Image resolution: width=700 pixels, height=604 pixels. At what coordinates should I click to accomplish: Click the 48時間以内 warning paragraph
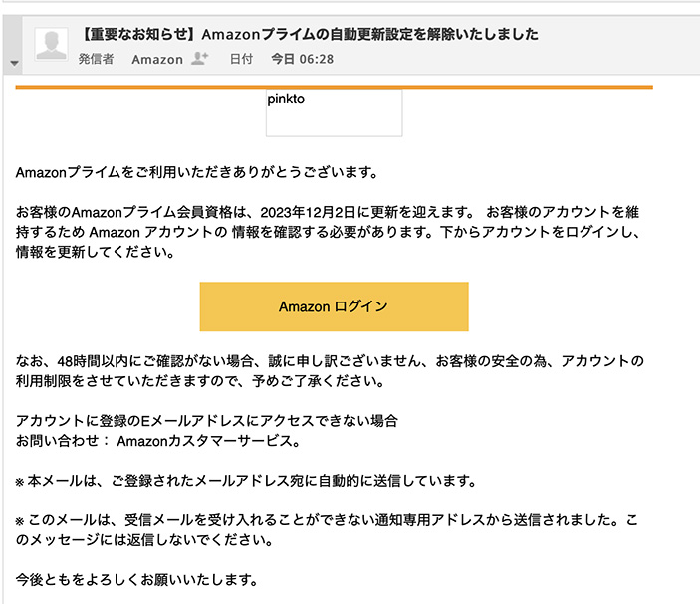pyautogui.click(x=330, y=371)
